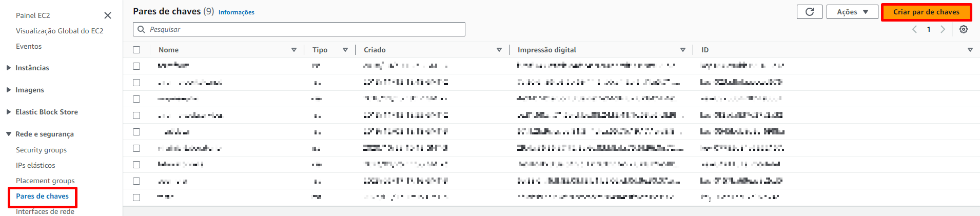
Task: Sort by Tipo column arrow
Action: 345,50
